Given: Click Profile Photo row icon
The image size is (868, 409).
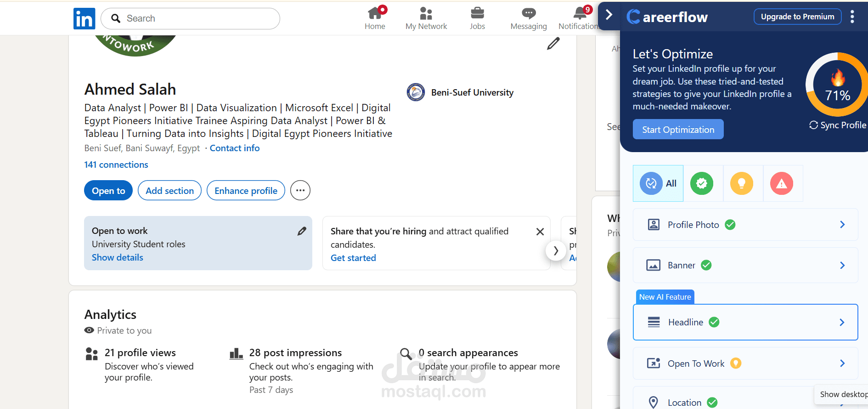Looking at the screenshot, I should [x=654, y=225].
